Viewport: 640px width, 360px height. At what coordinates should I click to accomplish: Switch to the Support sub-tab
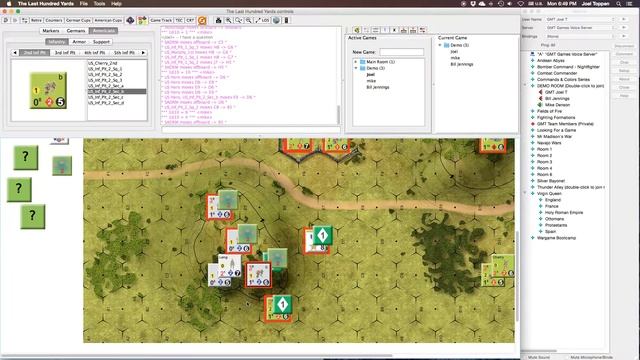coord(101,42)
